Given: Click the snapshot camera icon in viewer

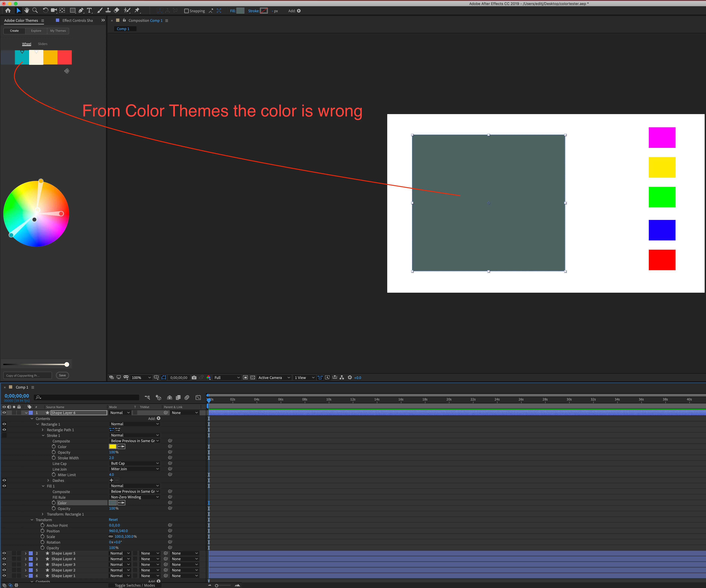Looking at the screenshot, I should click(x=194, y=378).
